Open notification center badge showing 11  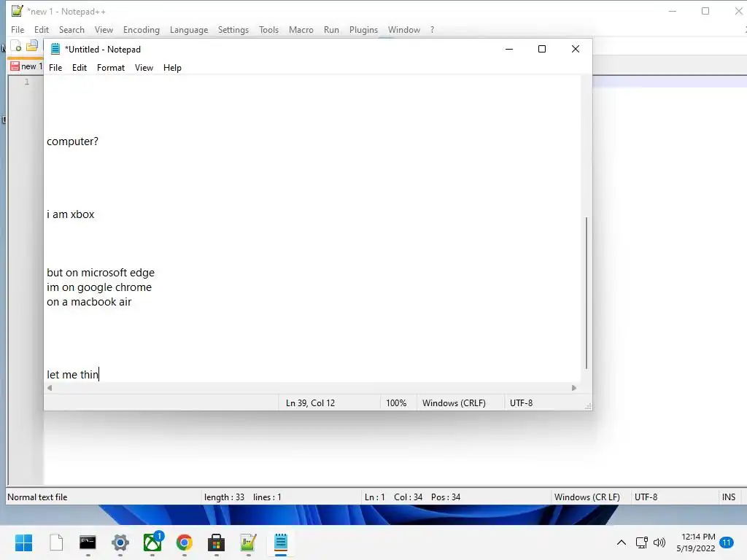[727, 542]
